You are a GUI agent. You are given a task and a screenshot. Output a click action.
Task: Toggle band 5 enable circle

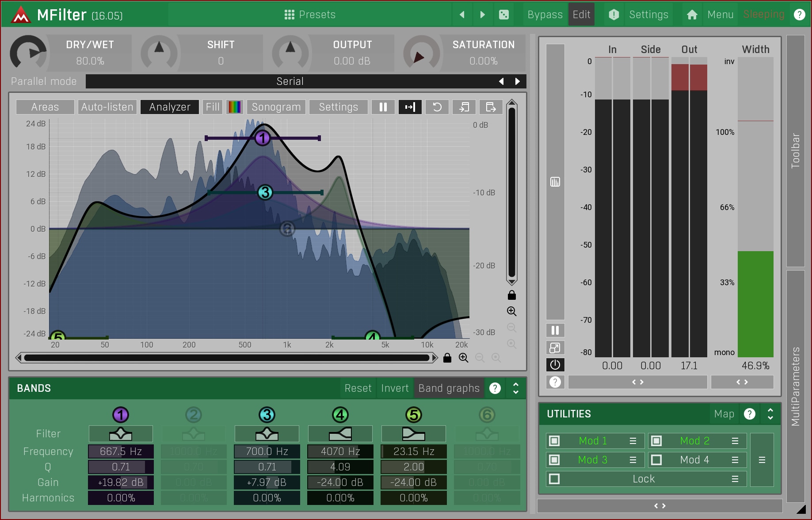[414, 415]
